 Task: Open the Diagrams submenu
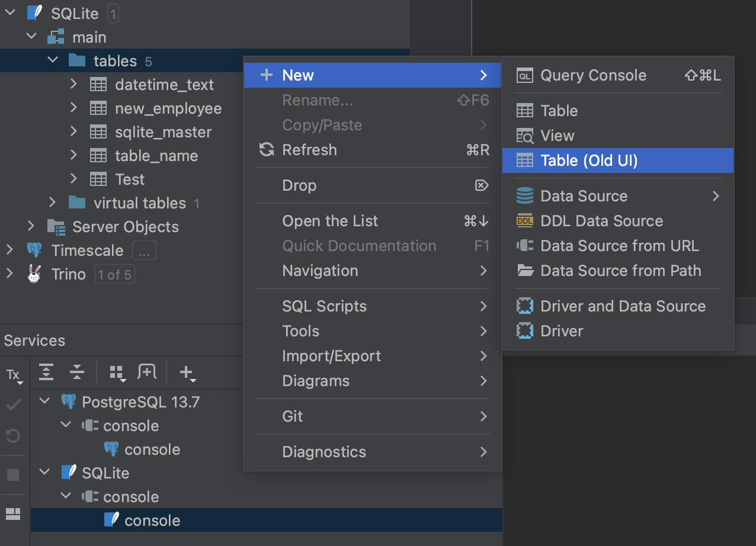(373, 381)
